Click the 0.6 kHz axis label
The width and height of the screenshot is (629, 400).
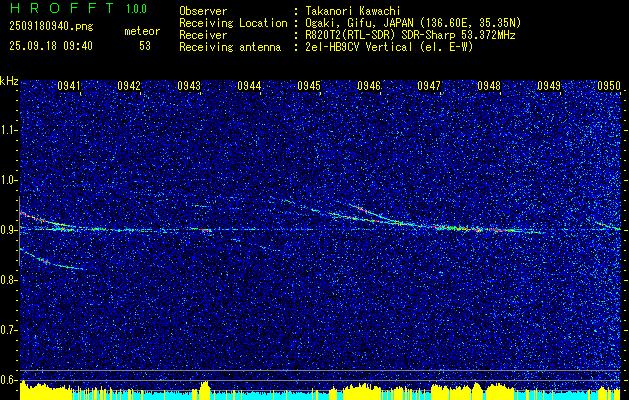[9, 380]
